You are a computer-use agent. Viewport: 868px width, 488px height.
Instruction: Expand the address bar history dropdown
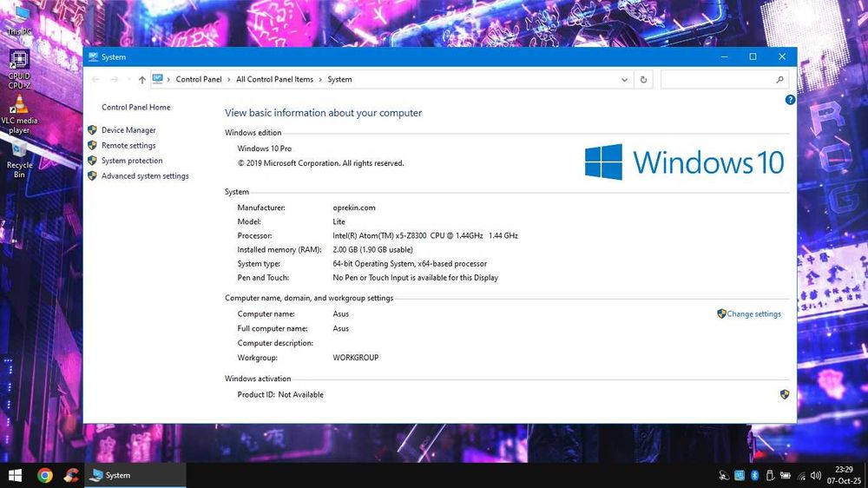tap(624, 80)
